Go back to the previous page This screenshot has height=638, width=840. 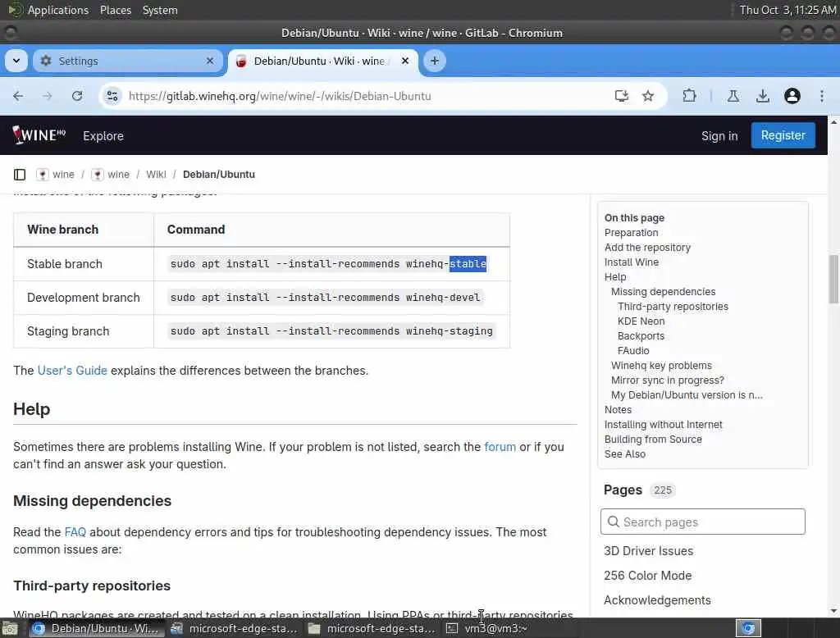click(18, 97)
